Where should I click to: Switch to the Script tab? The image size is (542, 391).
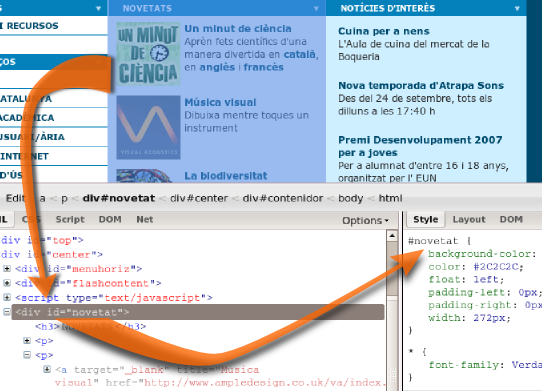click(x=70, y=219)
